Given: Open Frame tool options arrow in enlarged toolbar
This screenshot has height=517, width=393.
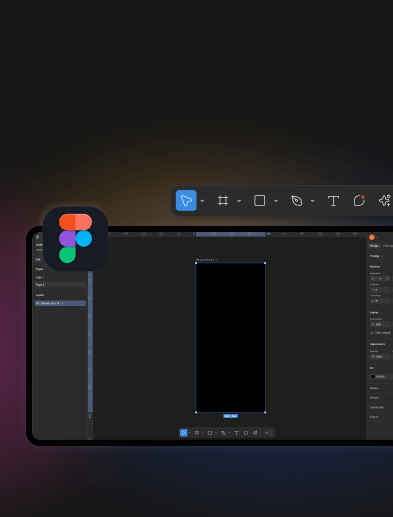Looking at the screenshot, I should coord(239,201).
